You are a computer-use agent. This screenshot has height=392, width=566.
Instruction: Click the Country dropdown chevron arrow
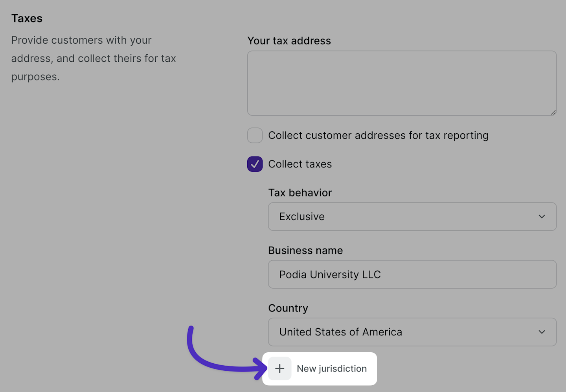pyautogui.click(x=542, y=332)
